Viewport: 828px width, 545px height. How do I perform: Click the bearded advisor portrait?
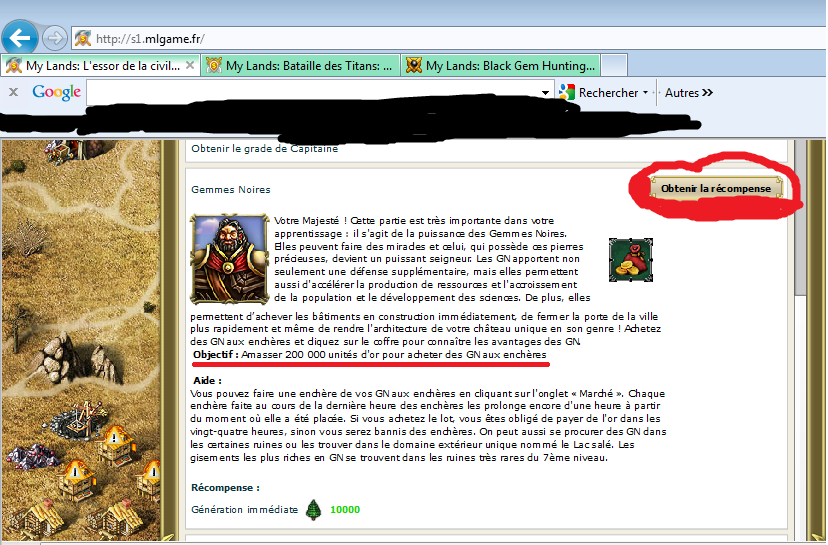(221, 258)
